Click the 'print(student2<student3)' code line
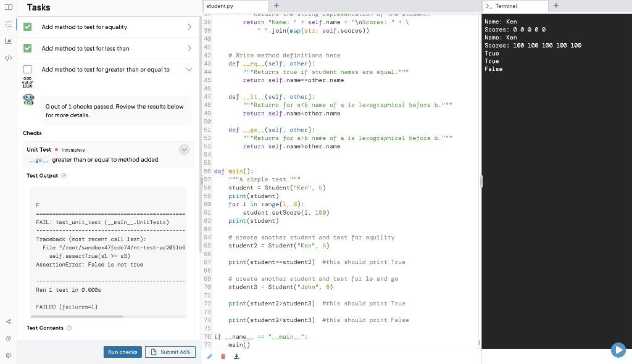Screen dimensions: 632x364 (x=272, y=320)
